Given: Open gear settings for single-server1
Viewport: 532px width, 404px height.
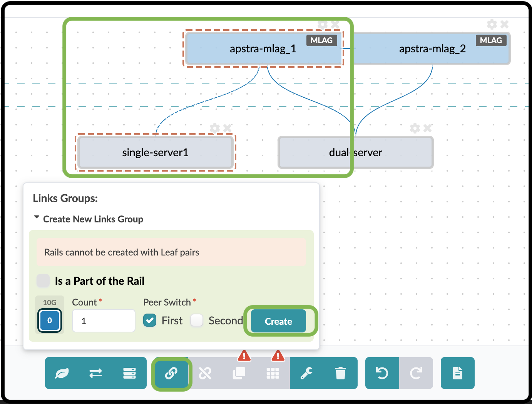Looking at the screenshot, I should [x=215, y=128].
